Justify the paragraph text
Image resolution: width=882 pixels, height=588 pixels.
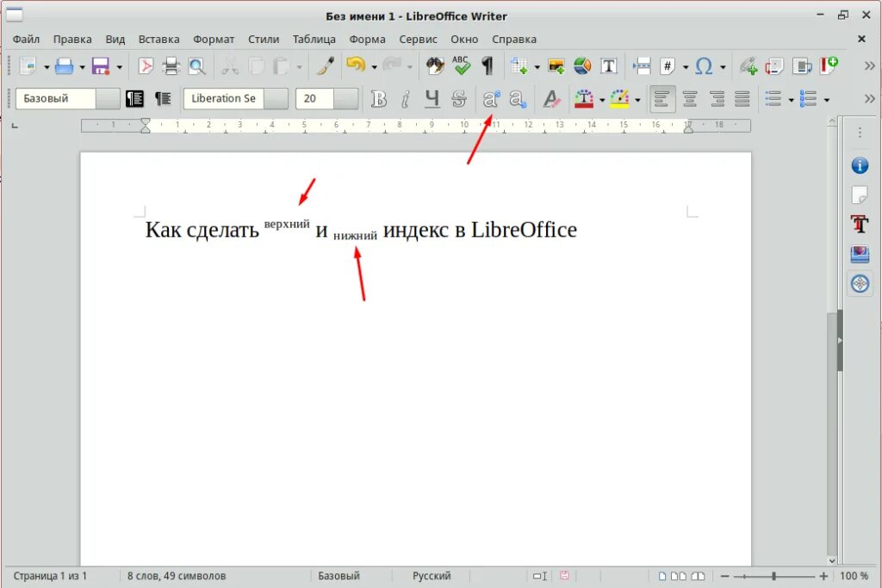tap(742, 99)
